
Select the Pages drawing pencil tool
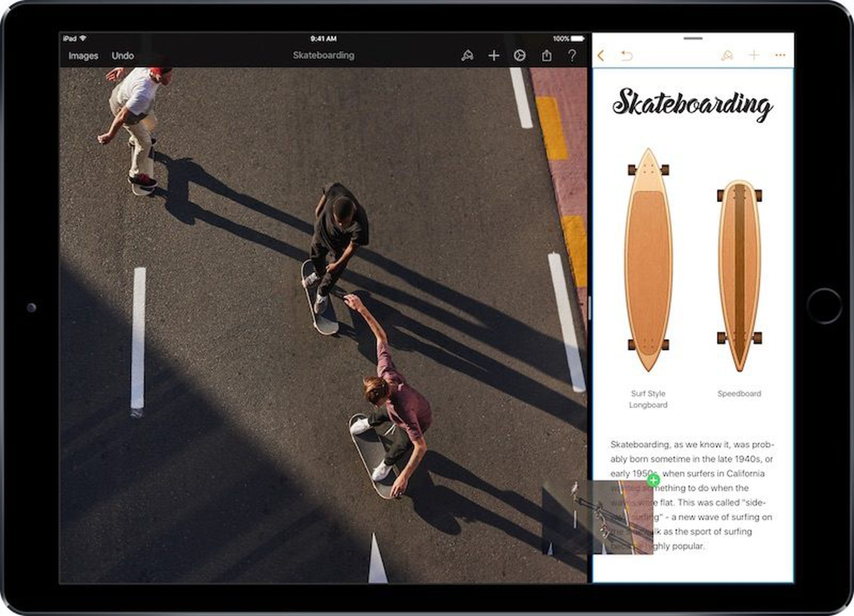726,54
